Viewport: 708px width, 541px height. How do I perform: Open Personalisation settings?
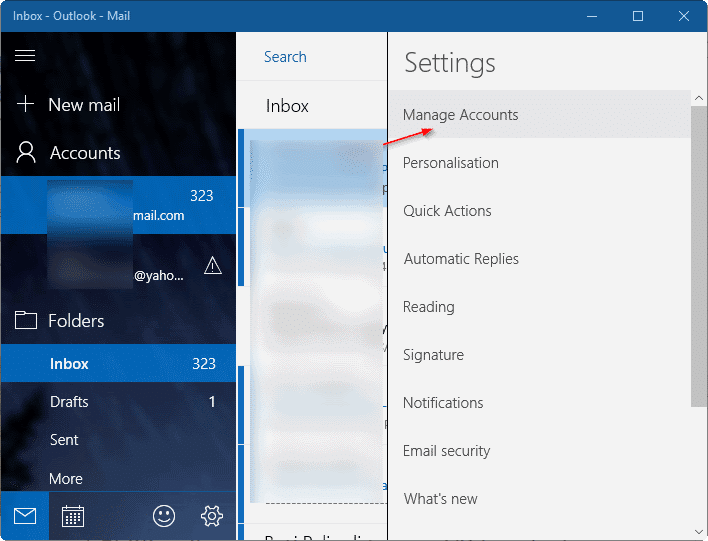[540, 163]
